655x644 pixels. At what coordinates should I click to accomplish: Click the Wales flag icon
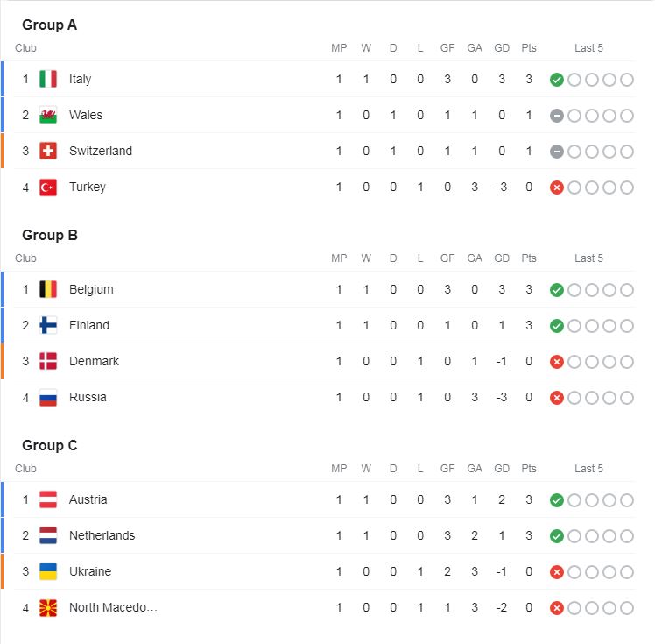(47, 115)
